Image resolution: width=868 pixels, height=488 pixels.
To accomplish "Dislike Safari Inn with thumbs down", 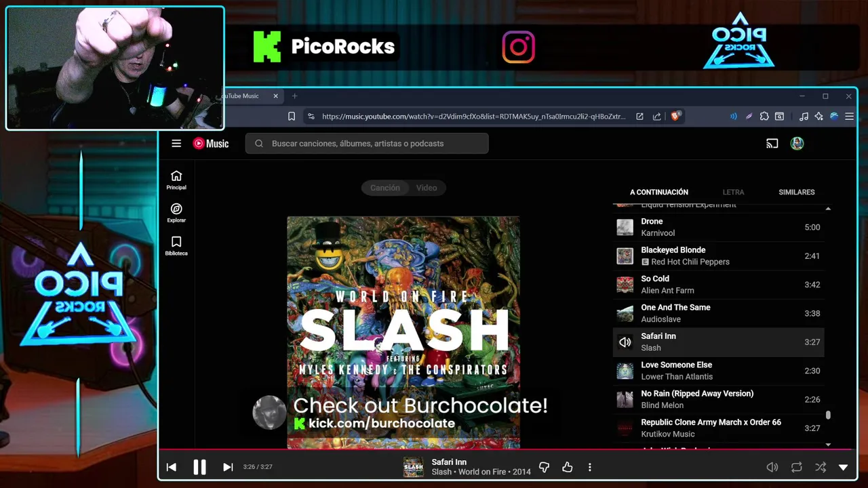I will pyautogui.click(x=544, y=467).
